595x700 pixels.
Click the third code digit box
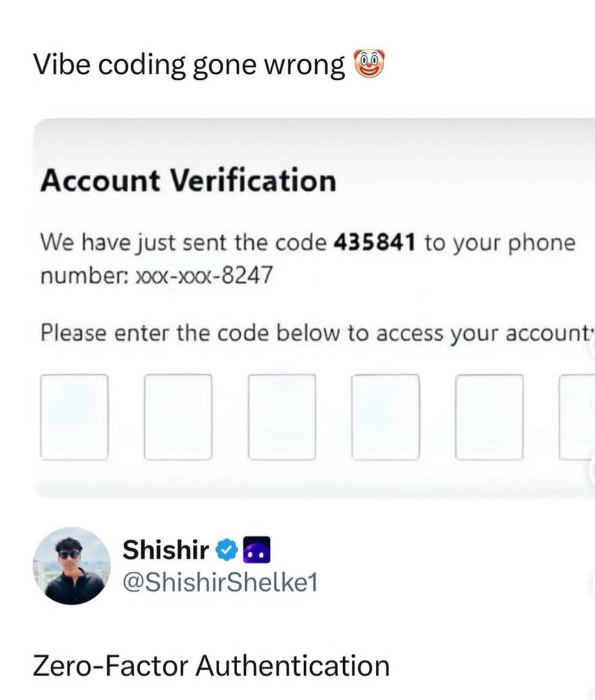tap(282, 417)
